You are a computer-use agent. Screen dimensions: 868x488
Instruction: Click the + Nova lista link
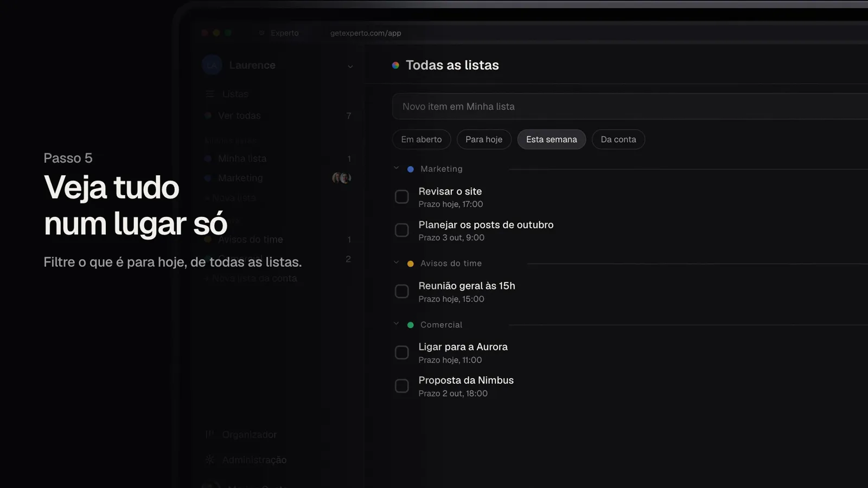[230, 198]
